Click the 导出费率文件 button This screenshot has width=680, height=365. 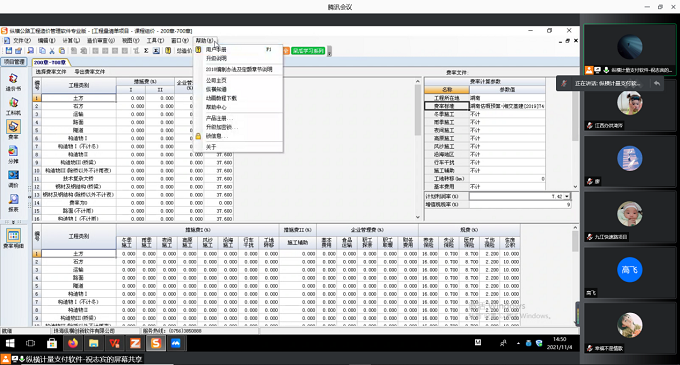click(x=89, y=72)
